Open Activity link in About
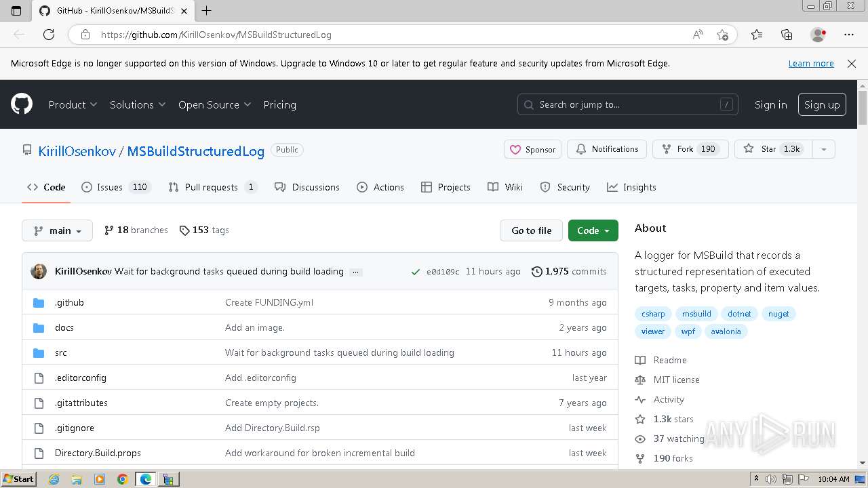Viewport: 868px width, 488px height. click(x=660, y=399)
